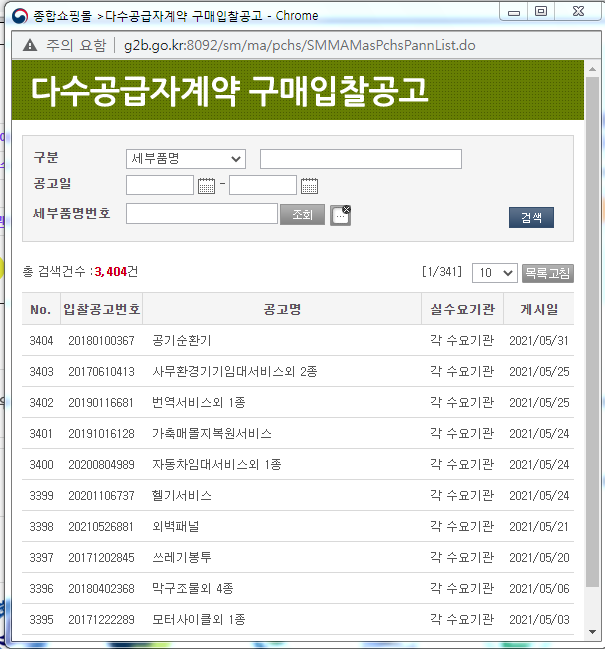Image resolution: width=605 pixels, height=649 pixels.
Task: Select bid number 20180402368
Action: [x=101, y=589]
